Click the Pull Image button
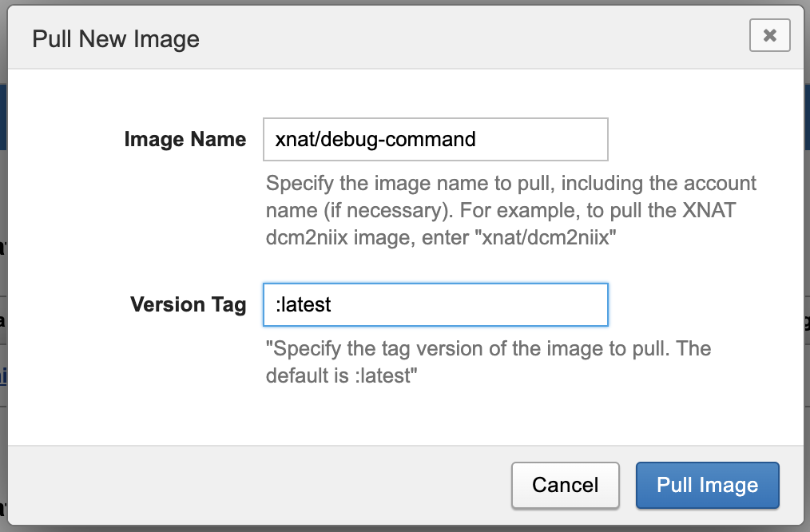This screenshot has height=532, width=810. click(x=707, y=485)
